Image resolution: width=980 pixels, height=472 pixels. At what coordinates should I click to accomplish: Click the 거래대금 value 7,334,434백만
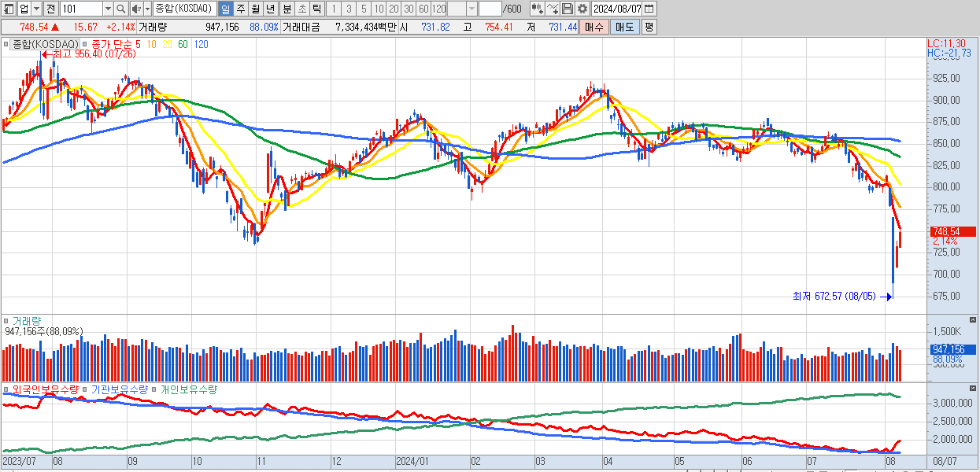[366, 27]
